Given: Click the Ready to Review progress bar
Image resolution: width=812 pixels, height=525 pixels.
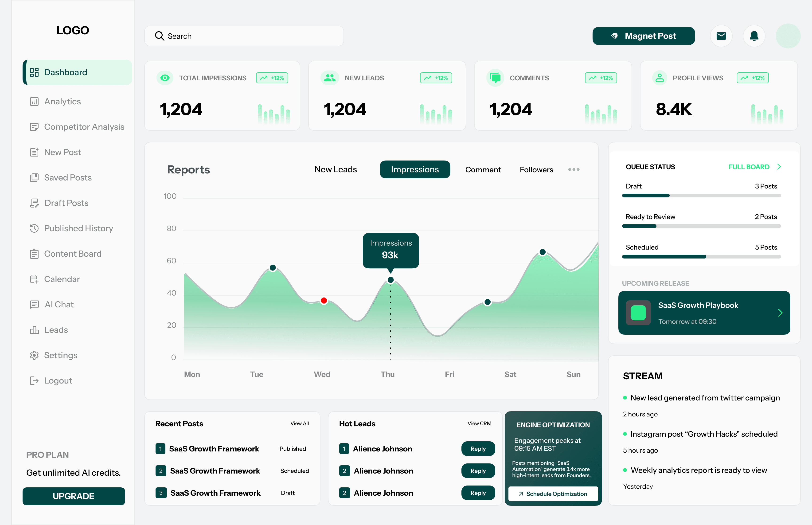Looking at the screenshot, I should pos(701,226).
